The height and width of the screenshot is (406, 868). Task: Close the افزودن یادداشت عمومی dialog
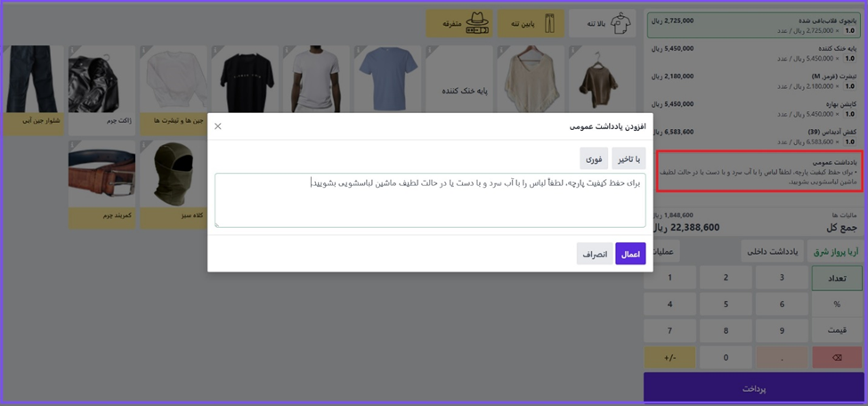218,126
